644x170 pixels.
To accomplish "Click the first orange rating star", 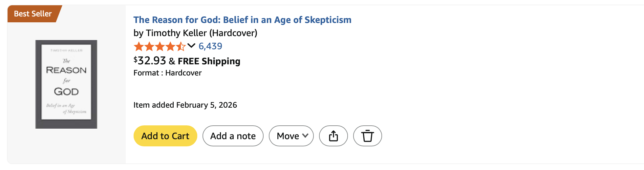I will click(139, 47).
